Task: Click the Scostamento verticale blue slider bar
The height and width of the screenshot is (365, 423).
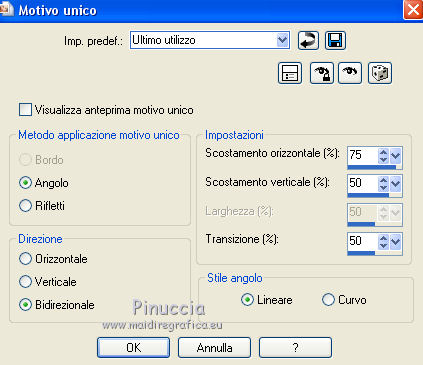Action: click(x=368, y=195)
